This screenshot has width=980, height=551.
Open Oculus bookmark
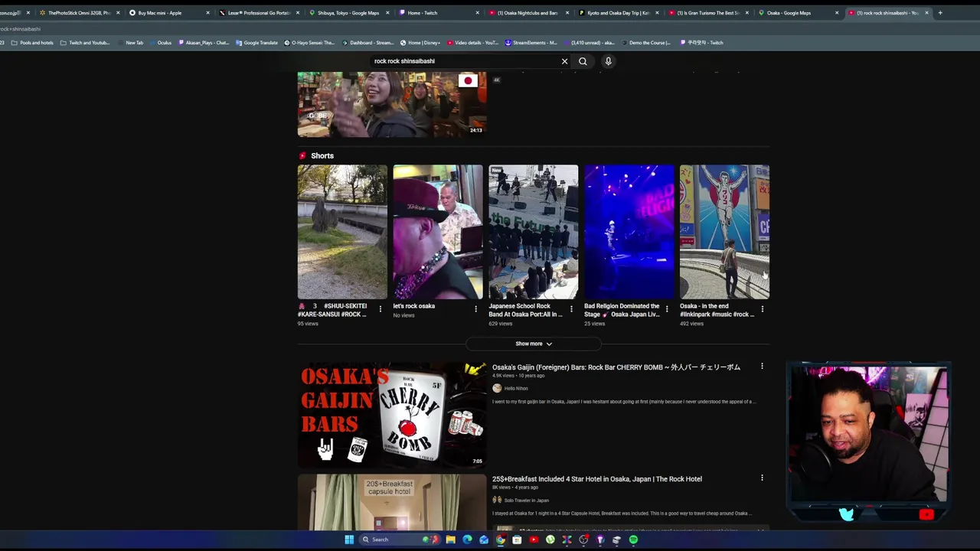(160, 43)
